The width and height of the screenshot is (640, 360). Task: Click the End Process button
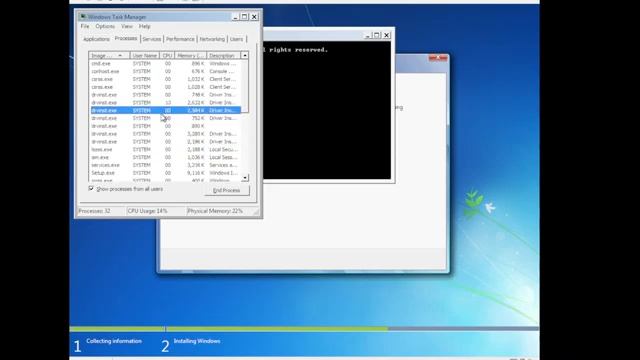[x=227, y=190]
